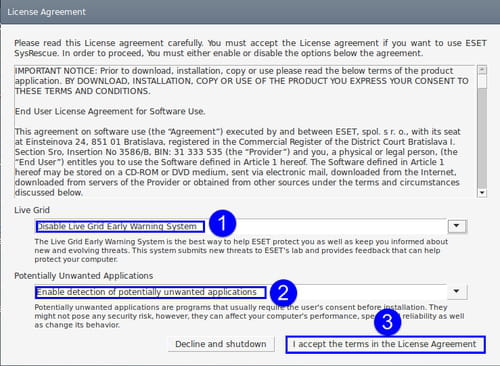
Task: Click the 'License Agreement' window title
Action: pos(47,12)
